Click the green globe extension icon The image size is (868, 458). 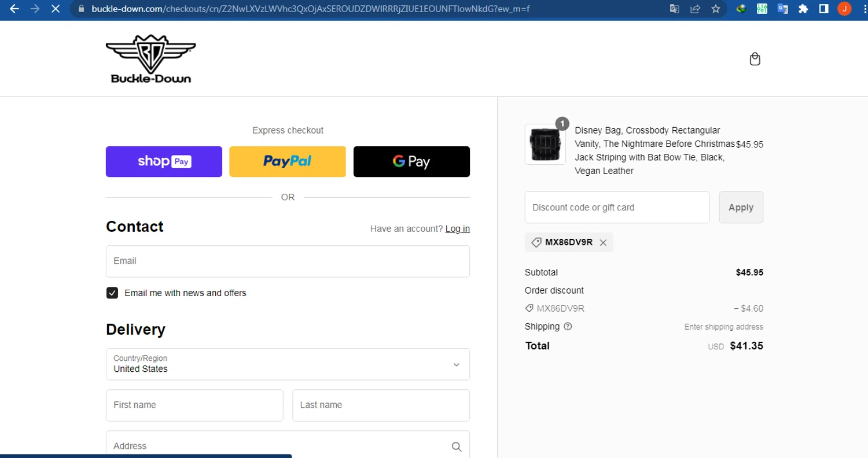(x=741, y=9)
